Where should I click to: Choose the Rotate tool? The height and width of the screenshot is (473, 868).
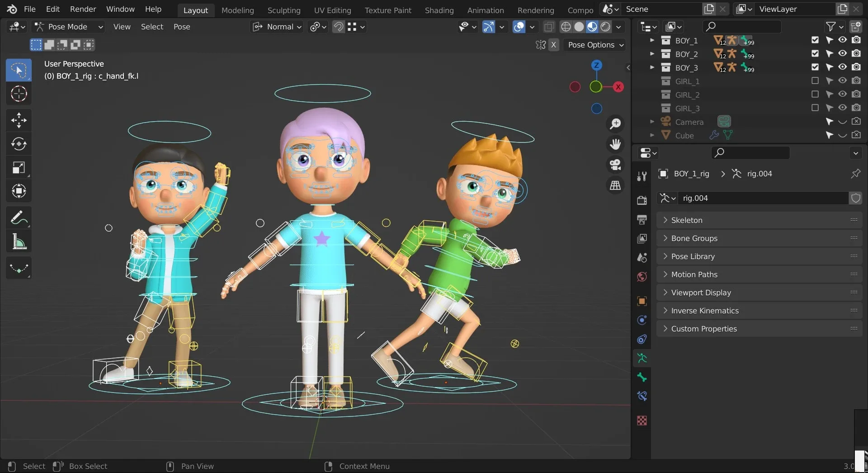pyautogui.click(x=19, y=144)
